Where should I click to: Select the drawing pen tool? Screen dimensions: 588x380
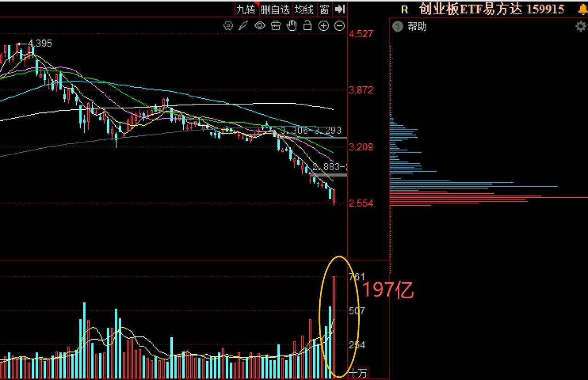pyautogui.click(x=244, y=26)
